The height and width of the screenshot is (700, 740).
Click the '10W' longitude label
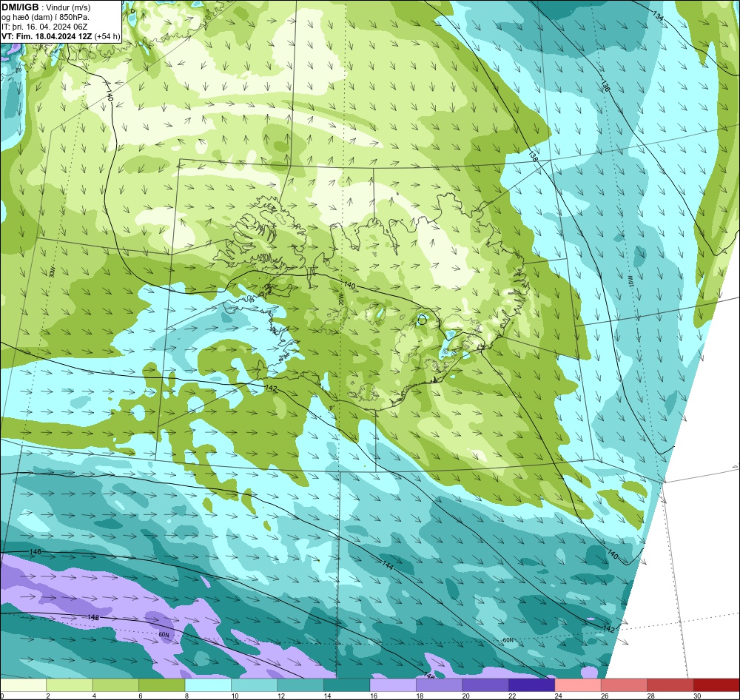coord(631,282)
